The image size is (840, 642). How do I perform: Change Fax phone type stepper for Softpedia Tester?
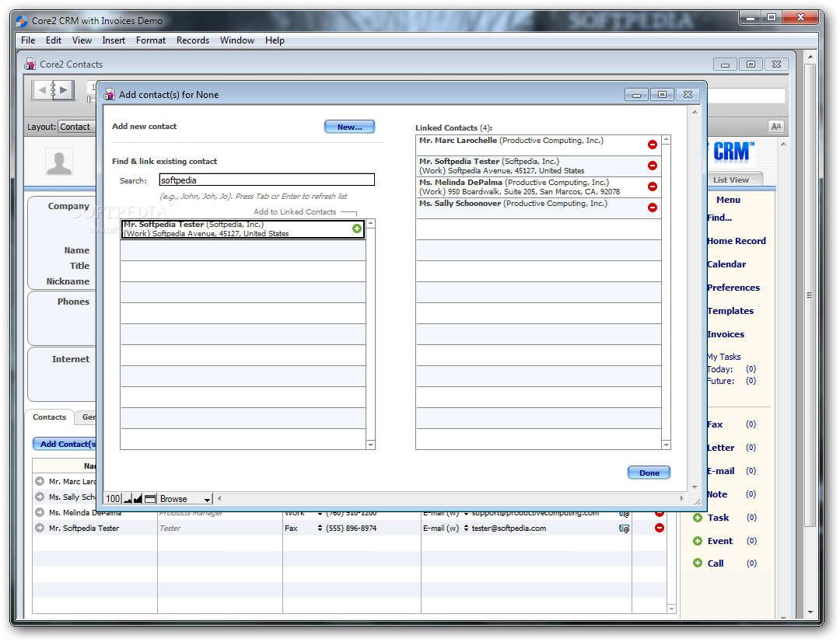pos(320,529)
